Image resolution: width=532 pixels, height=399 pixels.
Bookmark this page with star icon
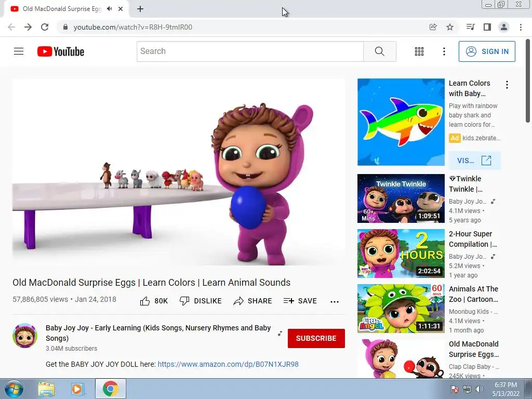tap(450, 27)
